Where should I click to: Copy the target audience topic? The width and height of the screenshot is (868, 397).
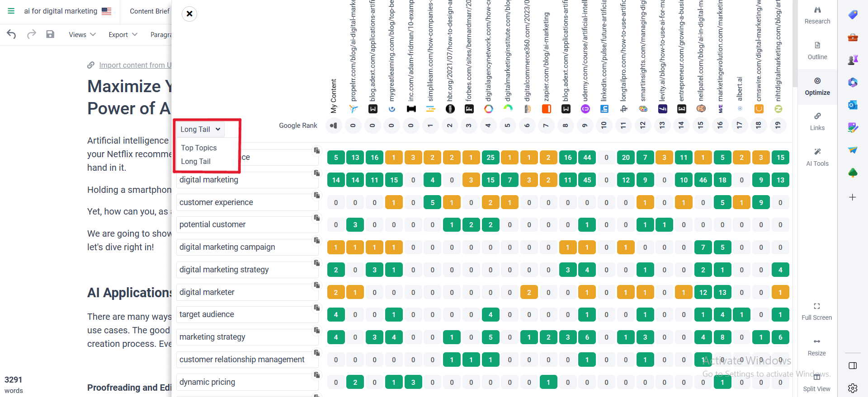(x=317, y=308)
